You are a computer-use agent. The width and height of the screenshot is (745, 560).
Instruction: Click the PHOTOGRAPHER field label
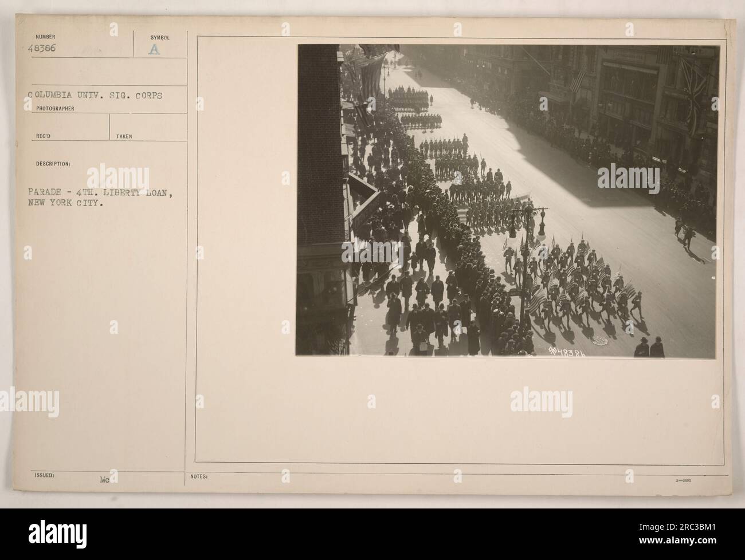55,108
